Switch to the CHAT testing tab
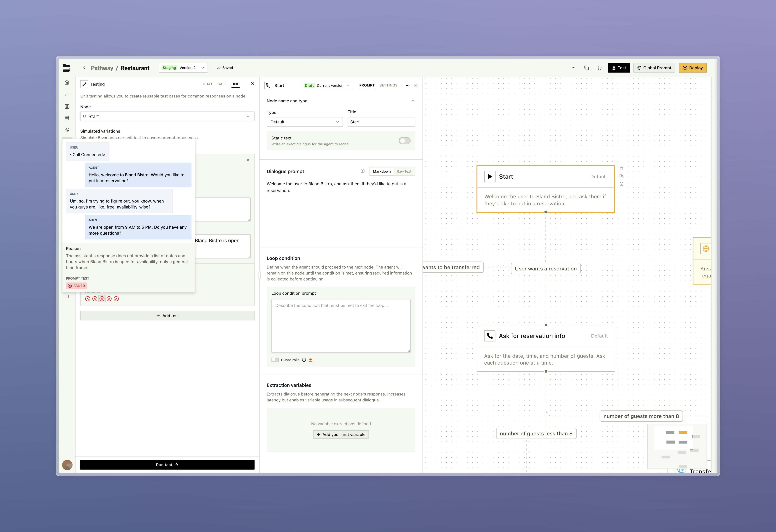The height and width of the screenshot is (532, 776). (x=207, y=84)
